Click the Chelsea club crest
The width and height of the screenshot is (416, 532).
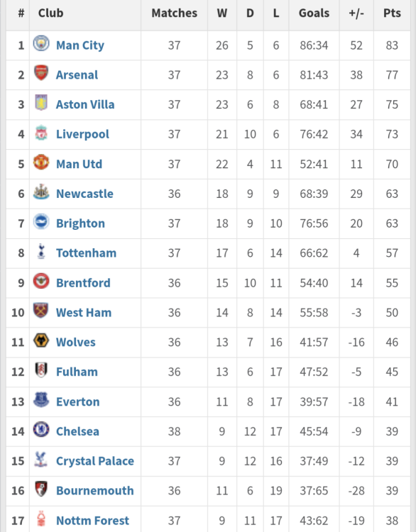click(41, 430)
